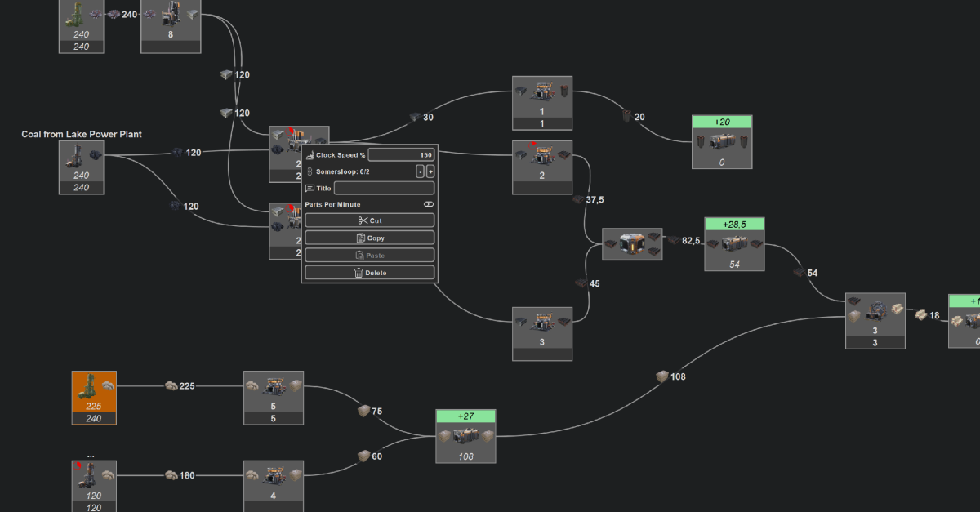Image resolution: width=980 pixels, height=512 pixels.
Task: Select the orange miner node showing 225
Action: [94, 398]
